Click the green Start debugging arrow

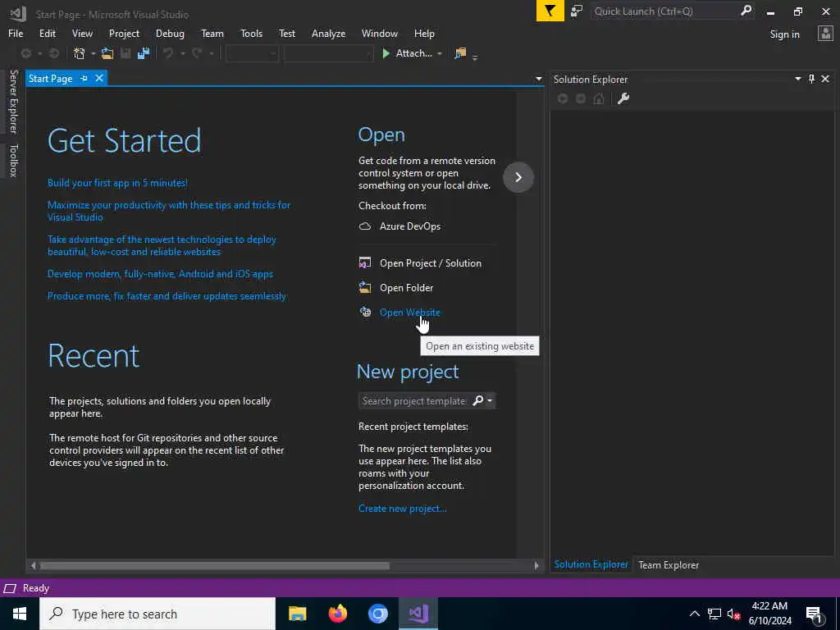click(x=386, y=53)
